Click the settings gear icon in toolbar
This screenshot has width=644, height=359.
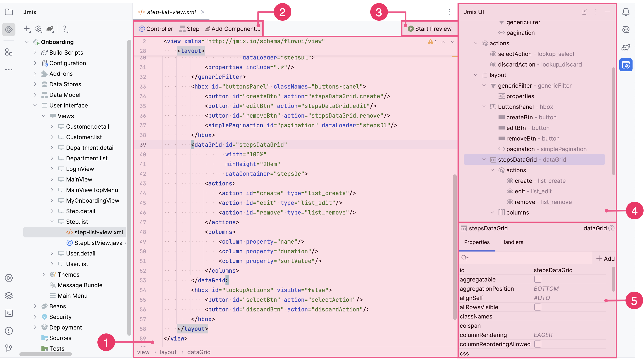coord(38,28)
